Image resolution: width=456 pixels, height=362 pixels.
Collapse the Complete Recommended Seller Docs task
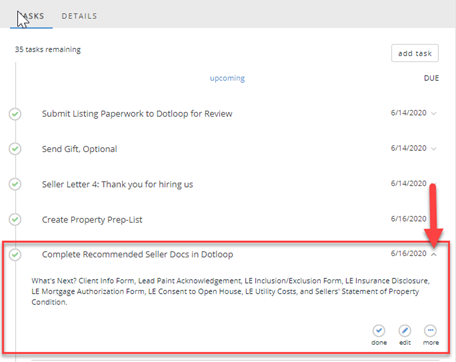(434, 254)
